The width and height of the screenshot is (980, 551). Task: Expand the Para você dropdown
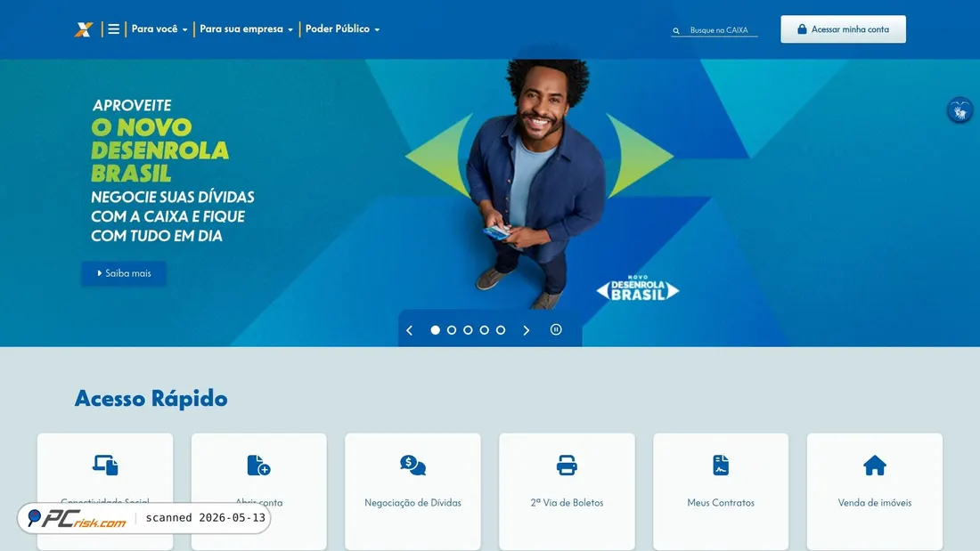coord(159,29)
